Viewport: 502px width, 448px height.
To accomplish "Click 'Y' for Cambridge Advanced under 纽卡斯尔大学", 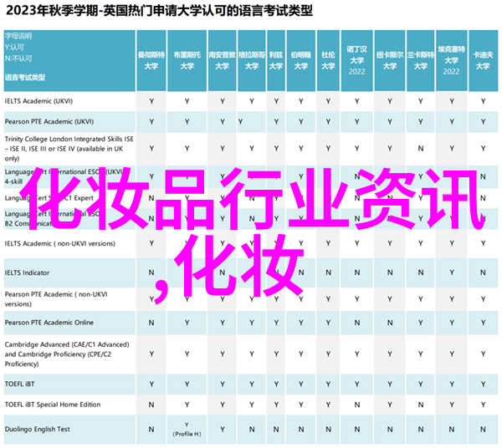I will (x=390, y=354).
